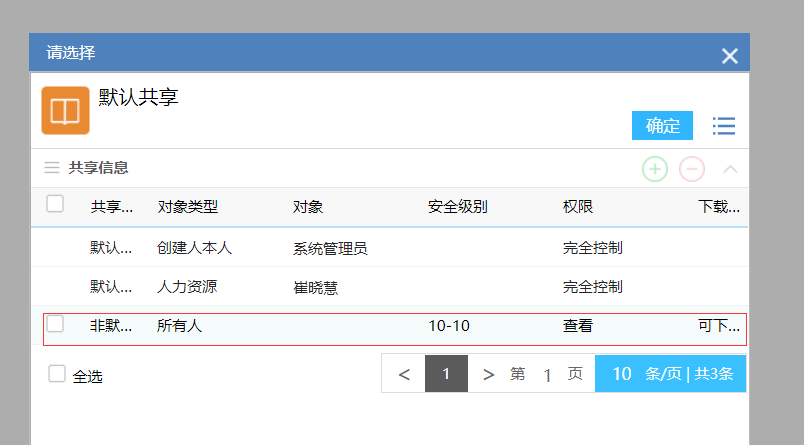Close the 请选择 dialog
804x445 pixels.
click(730, 56)
